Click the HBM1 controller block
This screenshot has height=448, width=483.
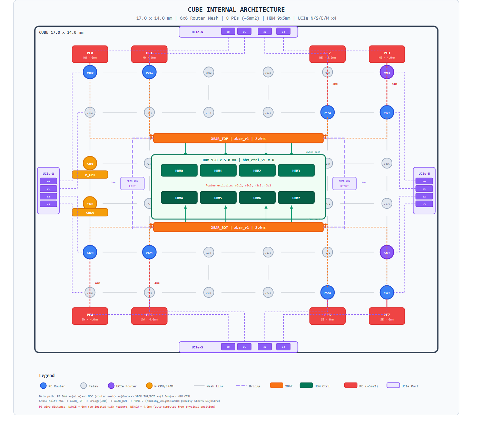(x=218, y=171)
